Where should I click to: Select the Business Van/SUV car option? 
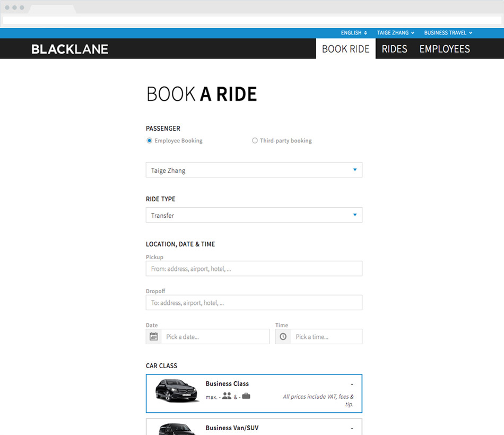[x=254, y=427]
